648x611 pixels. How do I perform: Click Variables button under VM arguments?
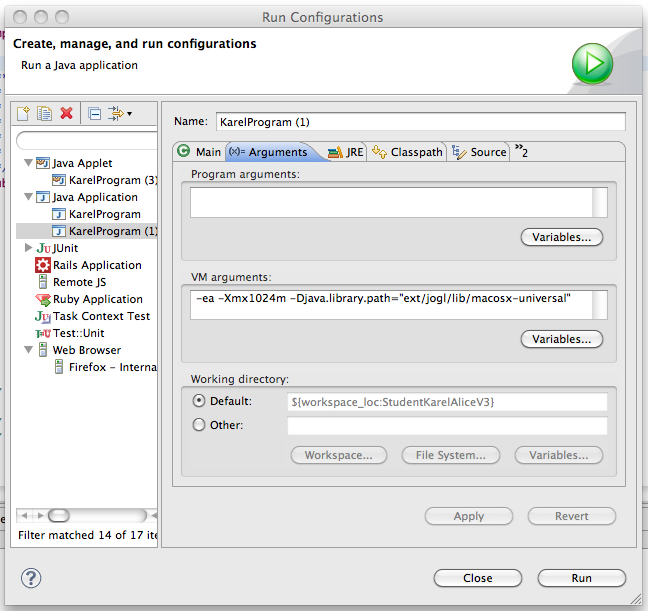tap(562, 339)
